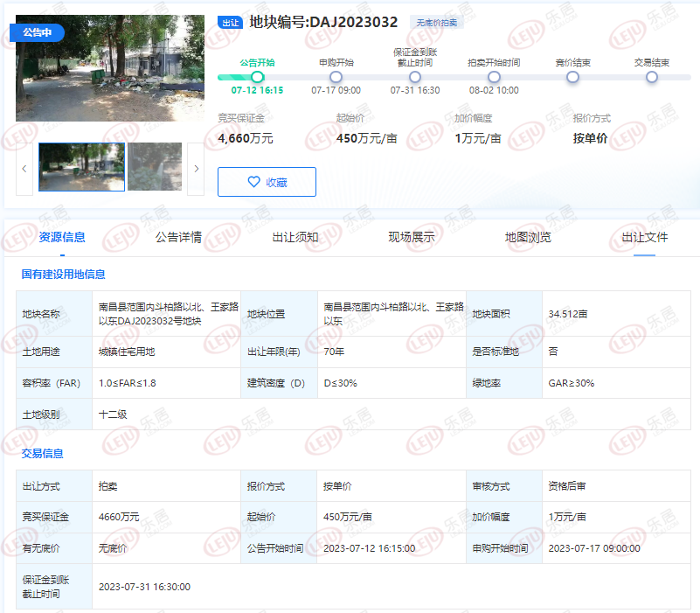Show previous image using left arrow

pyautogui.click(x=24, y=168)
